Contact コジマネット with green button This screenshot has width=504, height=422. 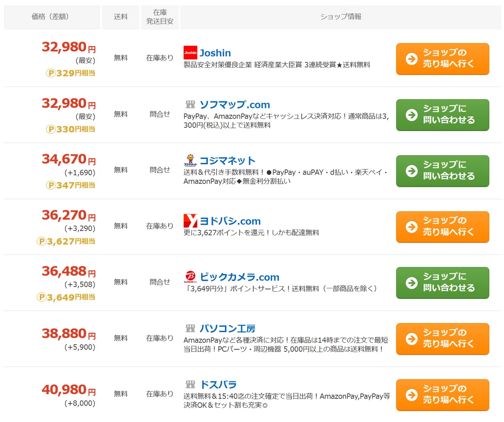(x=443, y=171)
